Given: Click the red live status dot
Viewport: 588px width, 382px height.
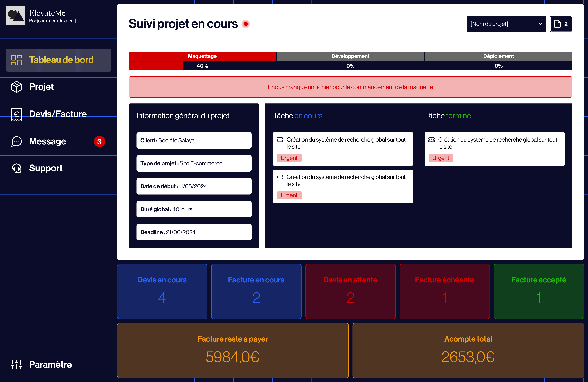Looking at the screenshot, I should click(x=246, y=24).
